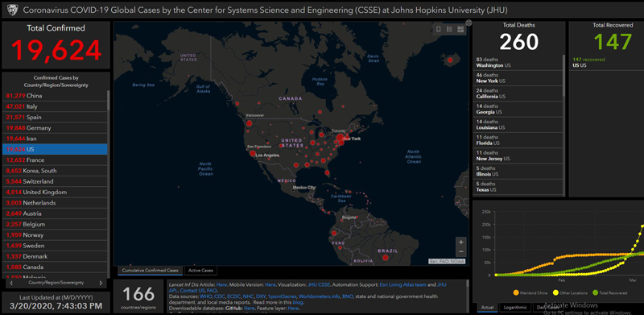Viewport: 644px width, 315px height.
Task: Expand the map panel with corner icon
Action: [469, 23]
